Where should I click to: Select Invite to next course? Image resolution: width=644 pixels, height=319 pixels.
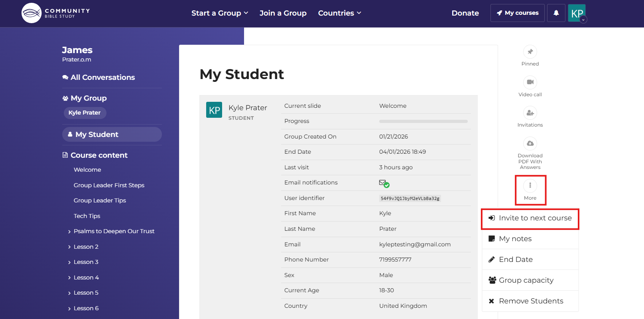click(530, 218)
